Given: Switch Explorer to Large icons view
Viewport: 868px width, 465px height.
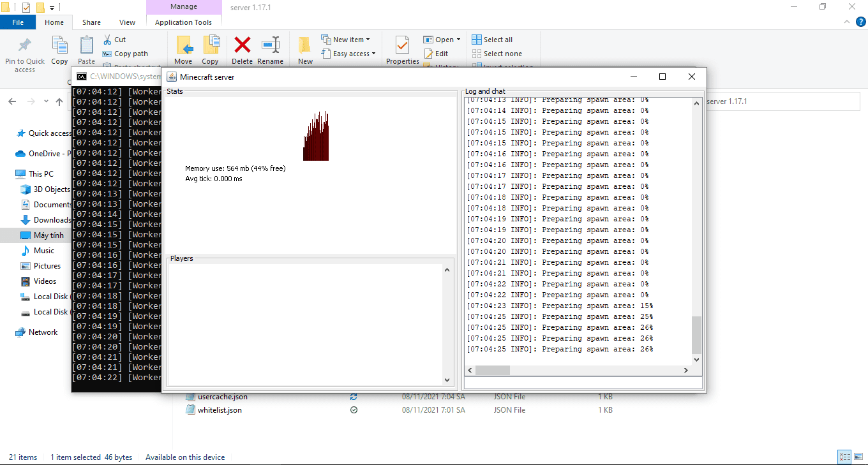Looking at the screenshot, I should point(858,457).
